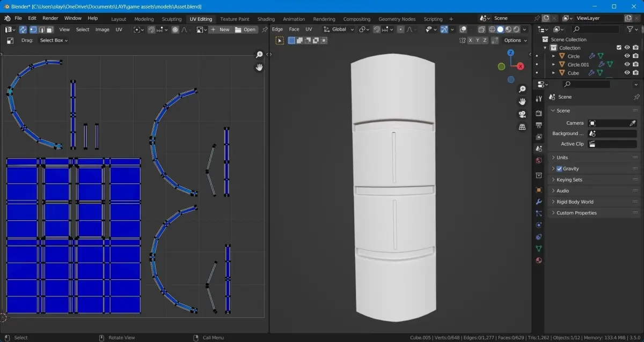Select material preview viewport shading
Screen dimensions: 644x342
tap(508, 29)
